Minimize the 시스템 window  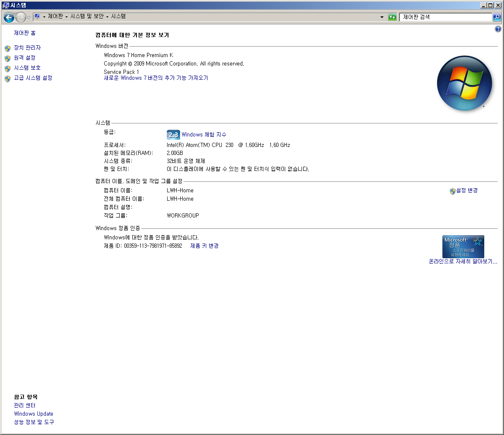[483, 5]
